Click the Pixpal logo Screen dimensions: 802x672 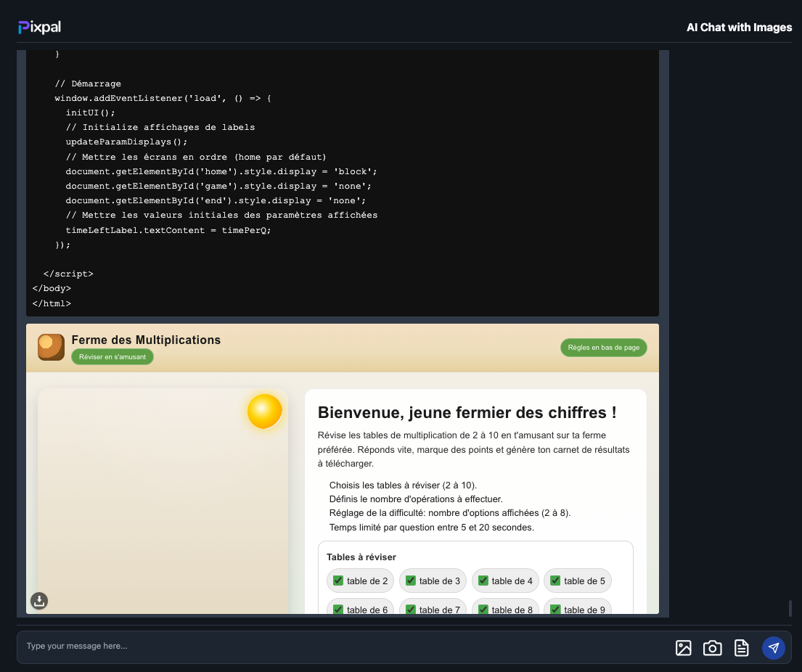tap(40, 27)
